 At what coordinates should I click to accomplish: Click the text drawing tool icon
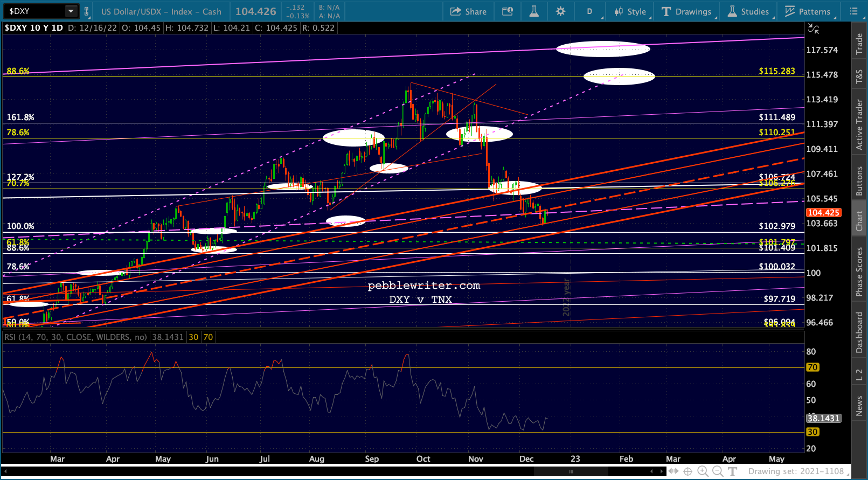tap(733, 471)
